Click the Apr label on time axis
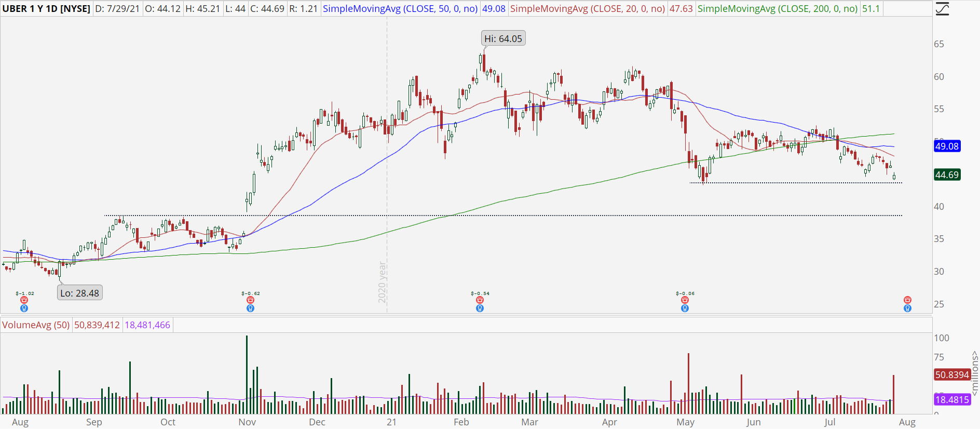The height and width of the screenshot is (429, 980). click(609, 422)
